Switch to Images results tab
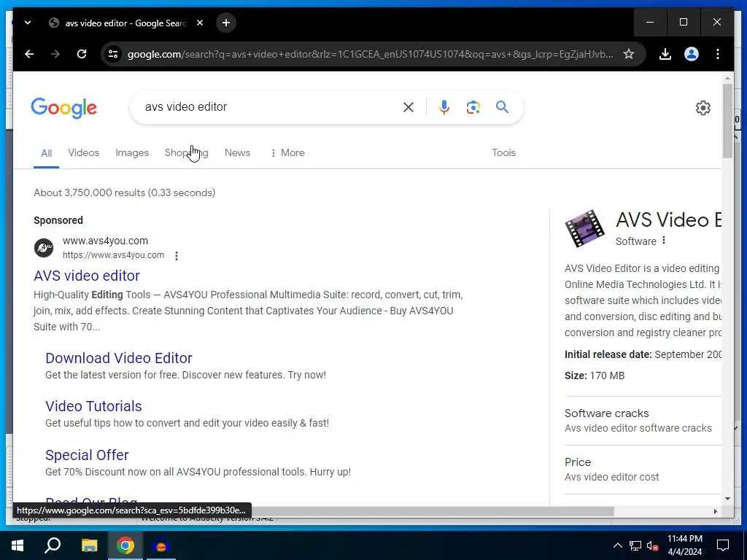Screen dimensions: 747x560 (132, 153)
